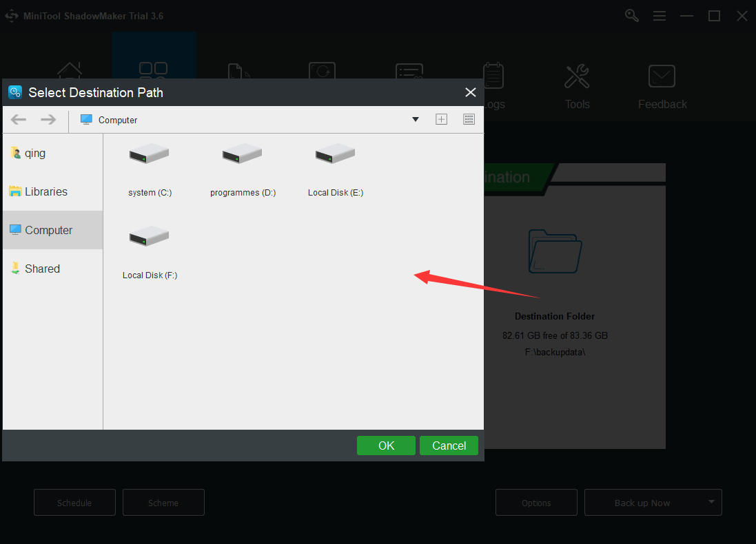Expand the Computer path dropdown arrow
This screenshot has height=544, width=756.
coord(415,120)
